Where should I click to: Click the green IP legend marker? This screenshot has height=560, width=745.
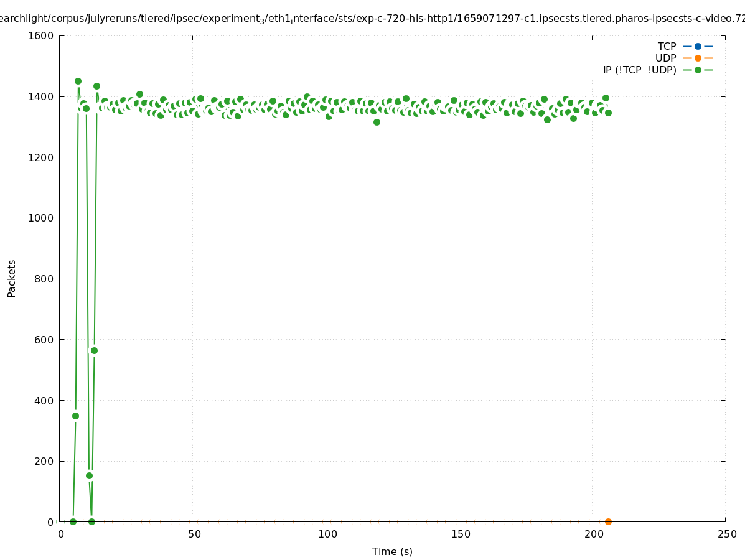[x=698, y=70]
